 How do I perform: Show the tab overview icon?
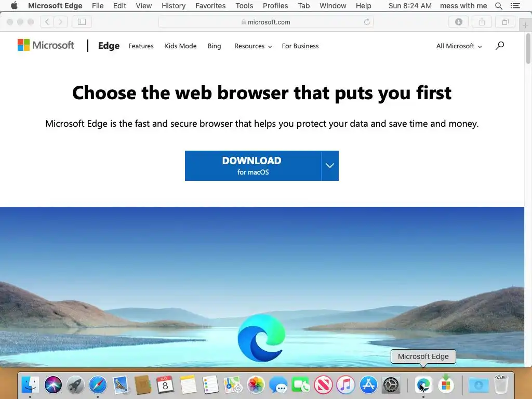[505, 22]
